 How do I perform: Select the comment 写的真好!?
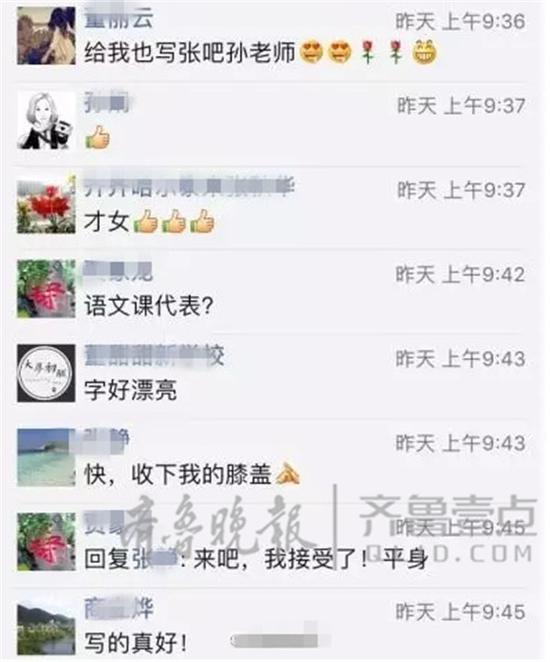click(136, 643)
